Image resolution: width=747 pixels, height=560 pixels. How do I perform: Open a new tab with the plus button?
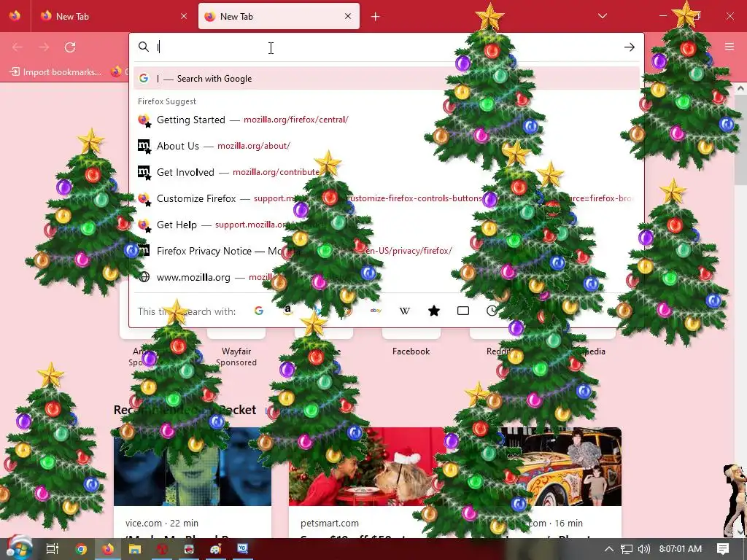click(376, 17)
